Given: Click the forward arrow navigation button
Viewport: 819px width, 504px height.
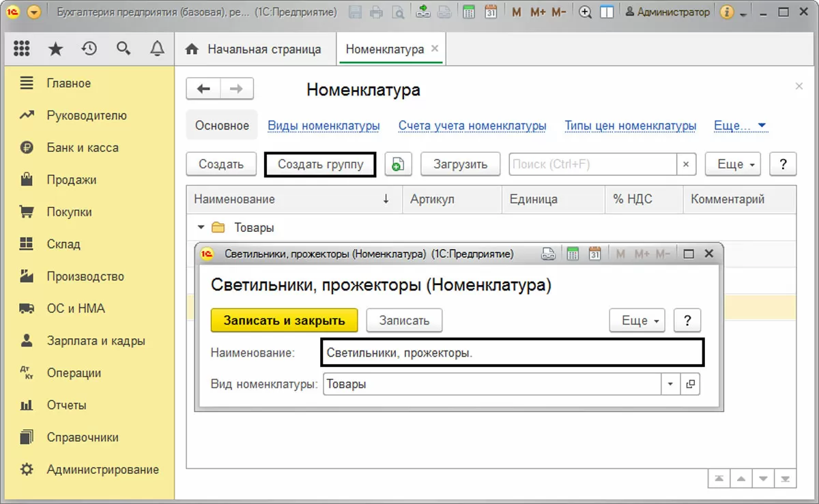Looking at the screenshot, I should [x=237, y=89].
